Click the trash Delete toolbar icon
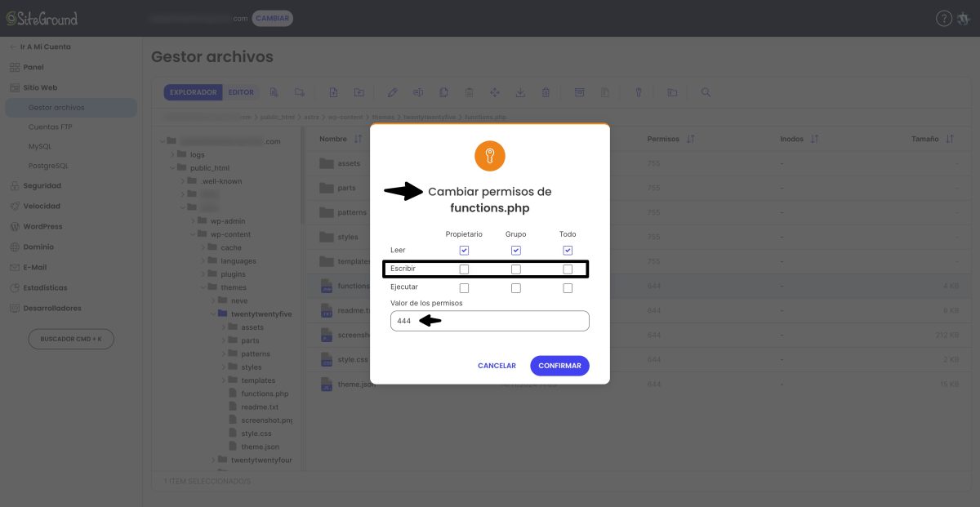Viewport: 980px width, 507px height. pyautogui.click(x=546, y=92)
